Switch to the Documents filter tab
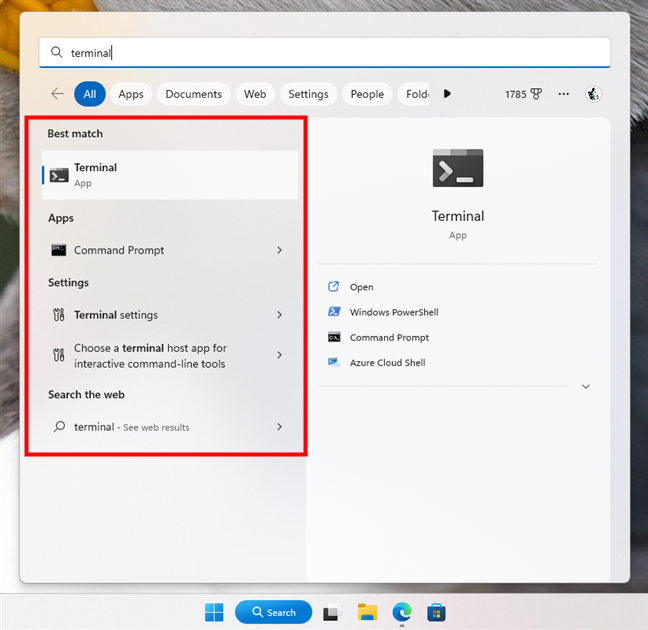The height and width of the screenshot is (630, 648). tap(193, 94)
